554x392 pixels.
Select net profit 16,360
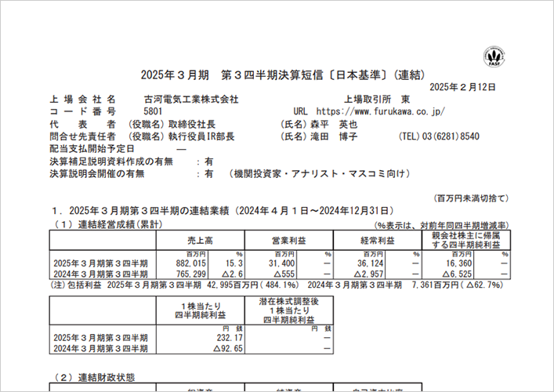(x=459, y=263)
